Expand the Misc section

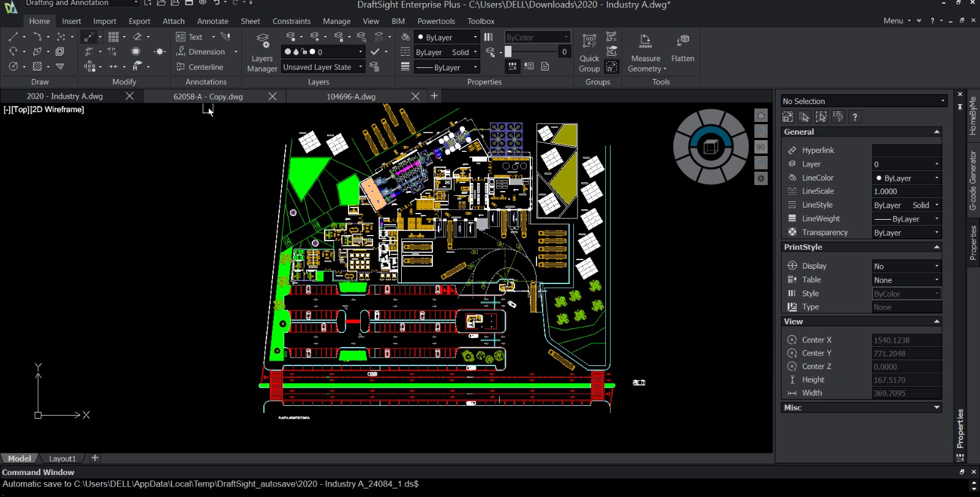(936, 408)
